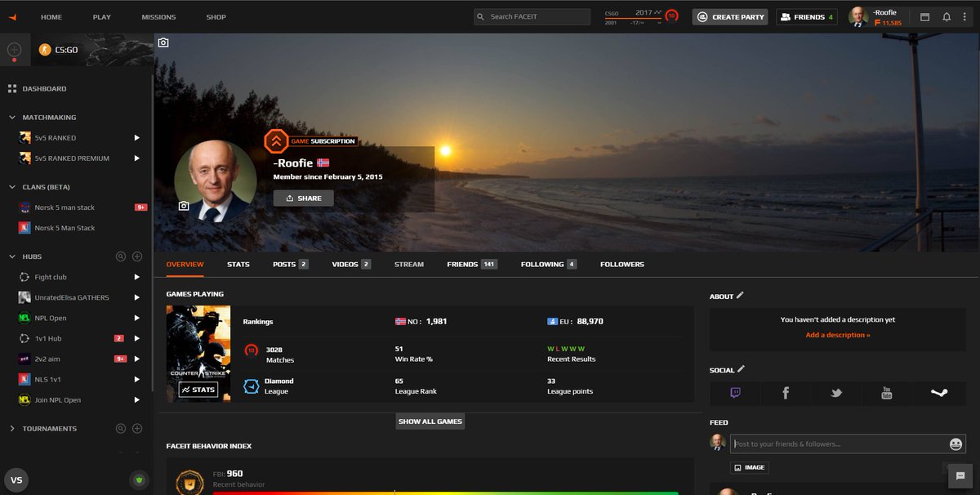The width and height of the screenshot is (980, 495).
Task: Open the Steam social link
Action: (x=939, y=393)
